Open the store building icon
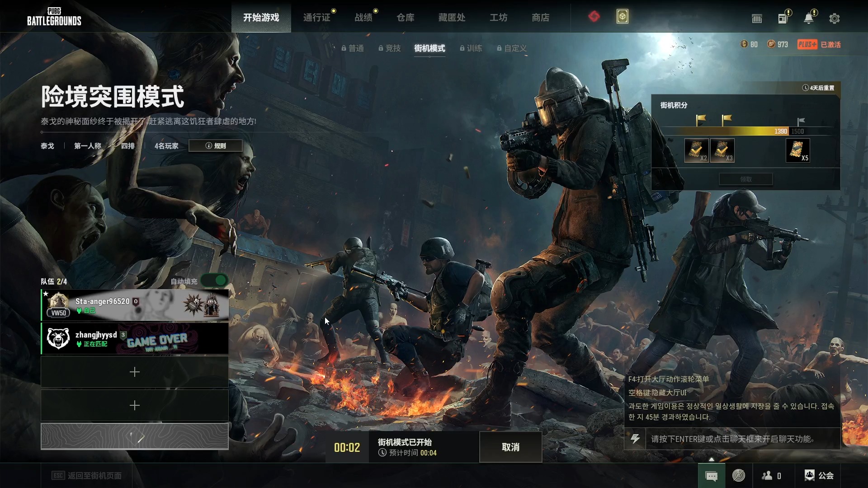The height and width of the screenshot is (488, 868). (x=757, y=19)
